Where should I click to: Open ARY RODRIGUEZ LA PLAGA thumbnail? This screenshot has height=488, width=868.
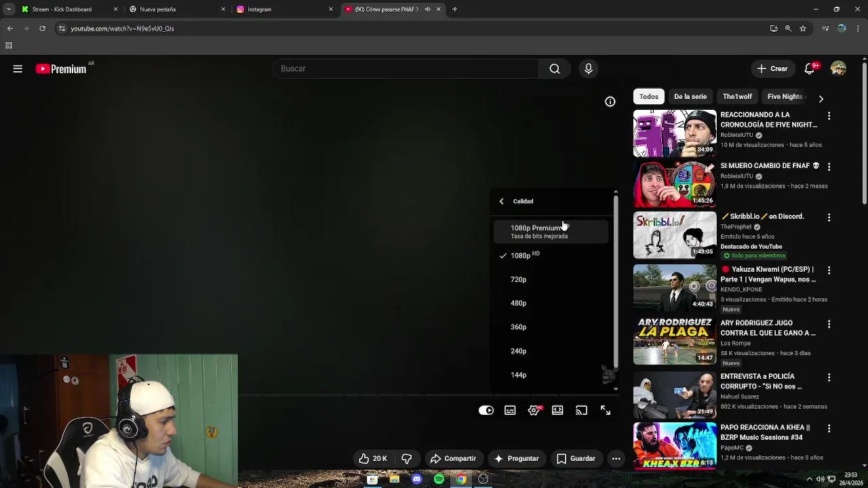(x=675, y=342)
